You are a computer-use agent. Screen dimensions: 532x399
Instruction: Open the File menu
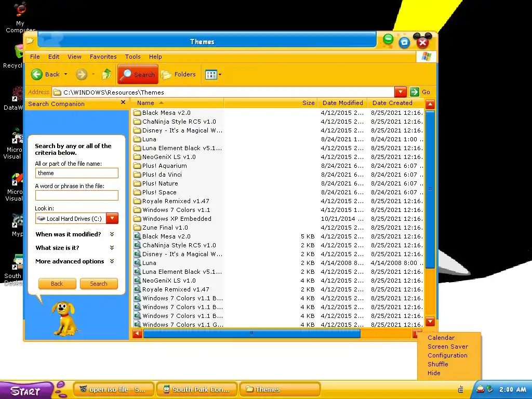click(x=35, y=57)
